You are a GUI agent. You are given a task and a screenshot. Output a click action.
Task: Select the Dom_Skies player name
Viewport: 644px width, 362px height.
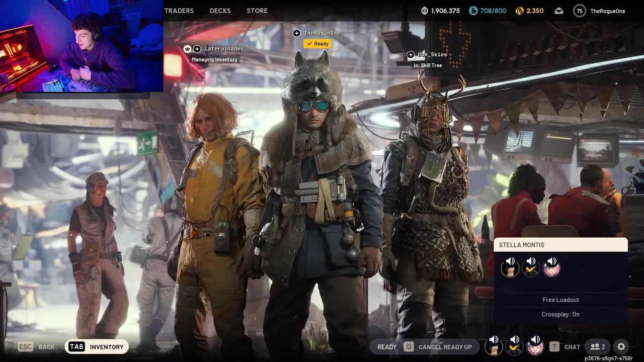click(432, 54)
